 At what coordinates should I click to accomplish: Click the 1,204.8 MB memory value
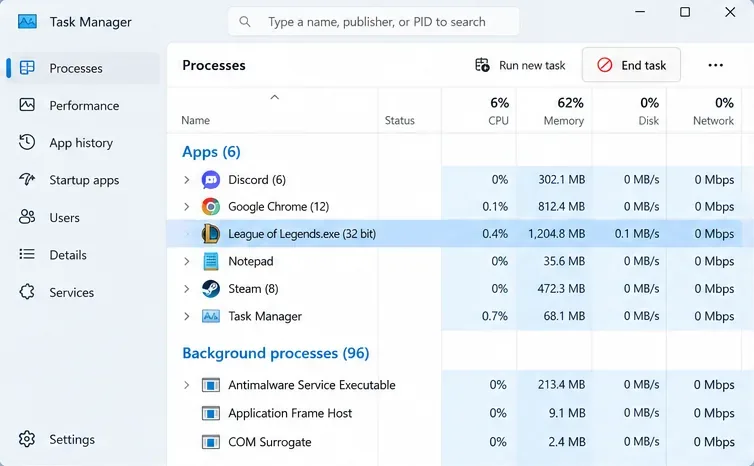(x=556, y=234)
